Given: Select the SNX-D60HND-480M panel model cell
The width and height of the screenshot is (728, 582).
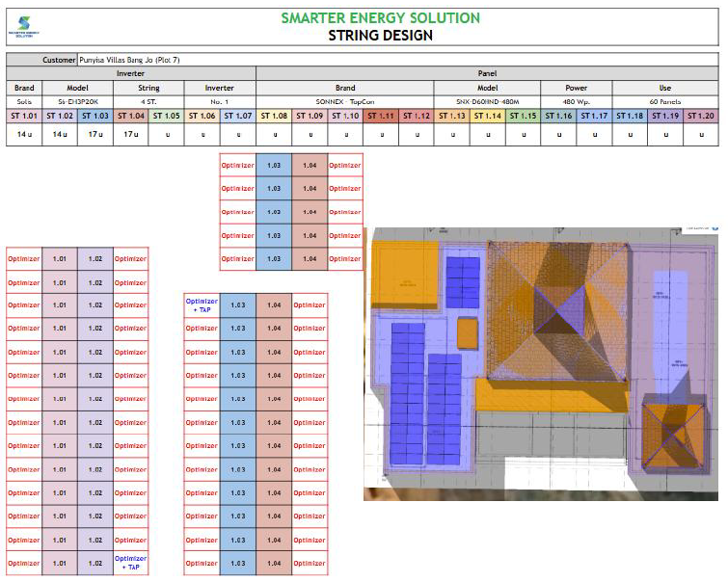Looking at the screenshot, I should click(487, 101).
